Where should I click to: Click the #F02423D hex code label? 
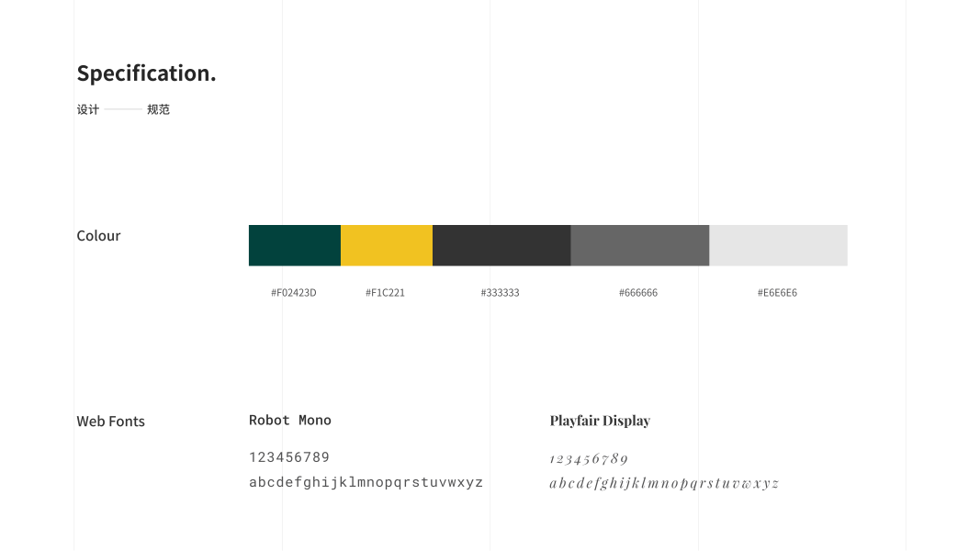[x=293, y=293]
